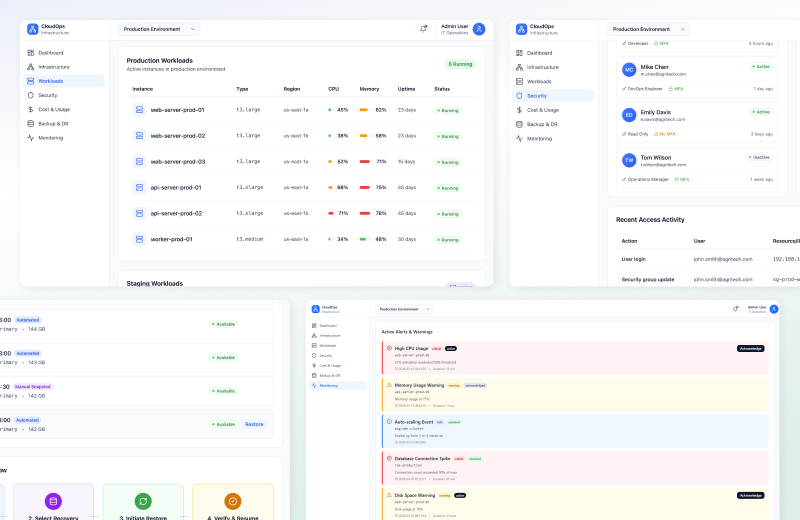Click the server icon beside worker-prod-01
800x520 pixels.
click(140, 239)
